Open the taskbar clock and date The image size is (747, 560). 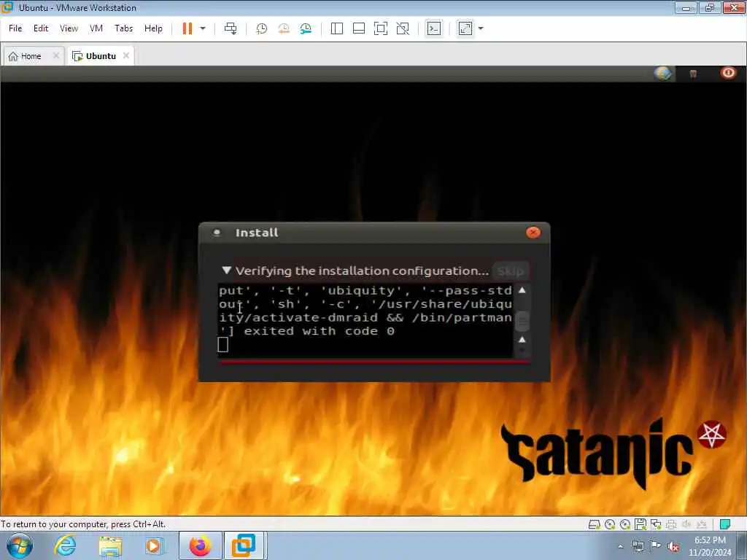click(710, 546)
